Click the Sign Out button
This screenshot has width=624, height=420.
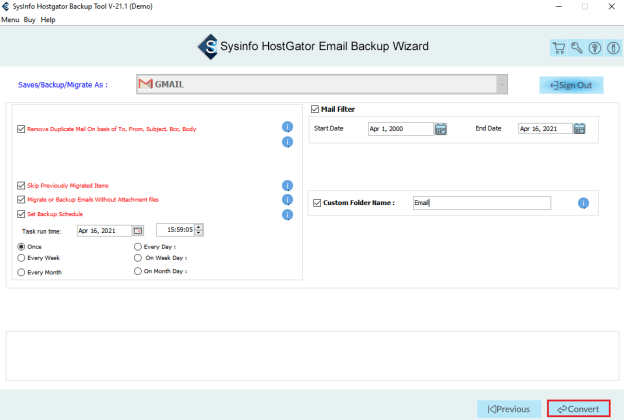[571, 85]
